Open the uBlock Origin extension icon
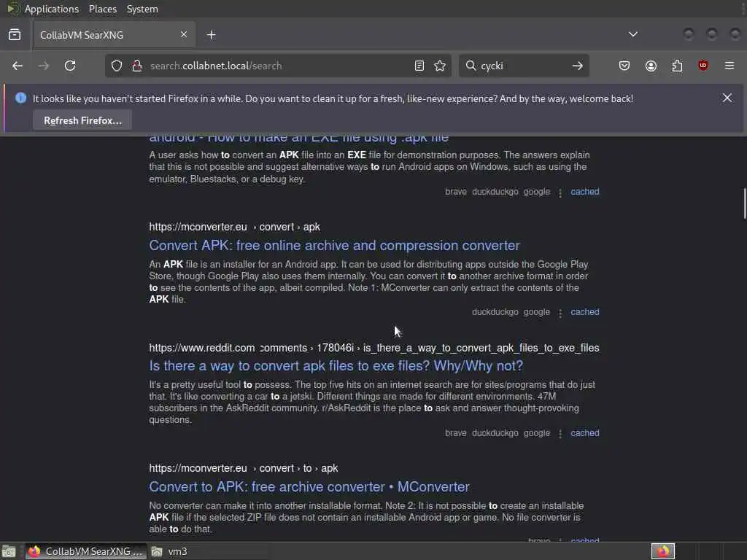 703,66
